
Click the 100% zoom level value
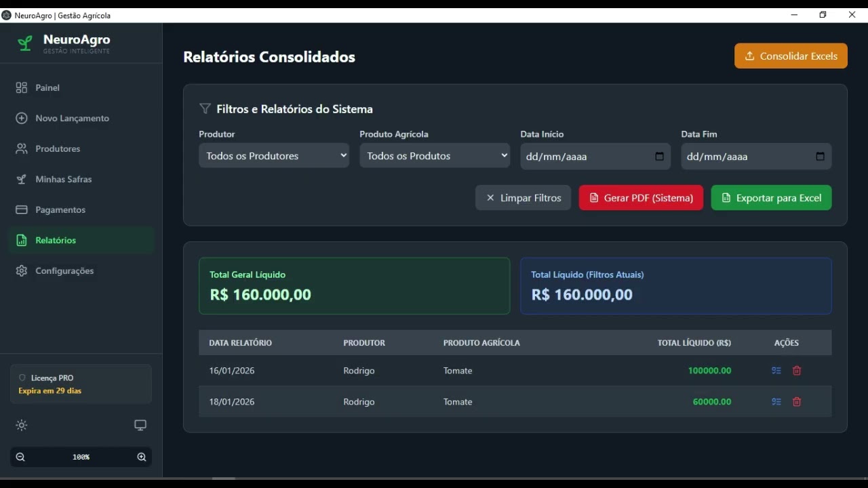(81, 457)
